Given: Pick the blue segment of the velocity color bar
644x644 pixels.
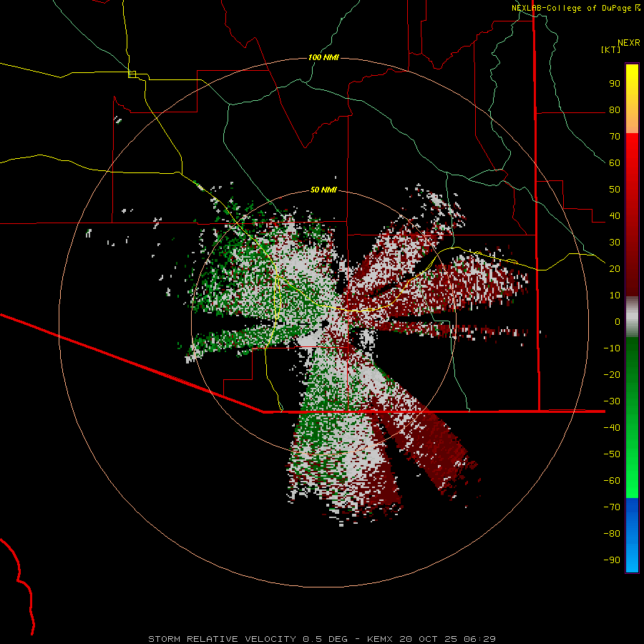Looking at the screenshot, I should (632, 535).
